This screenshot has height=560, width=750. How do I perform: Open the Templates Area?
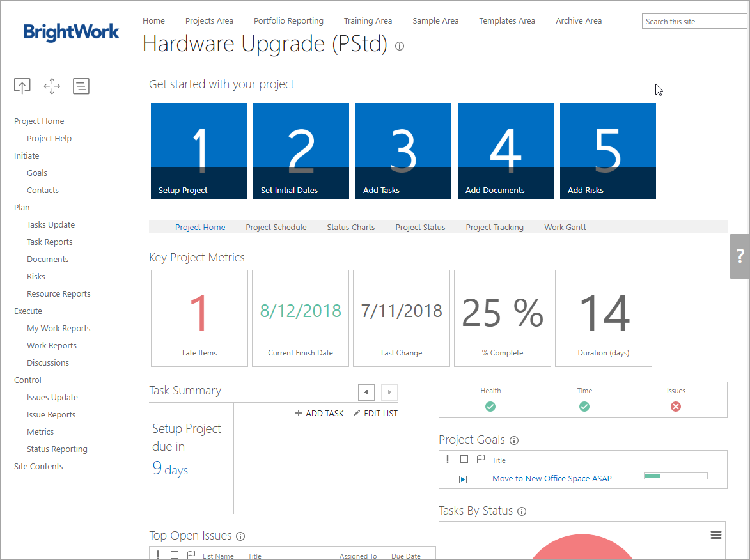[x=507, y=21]
